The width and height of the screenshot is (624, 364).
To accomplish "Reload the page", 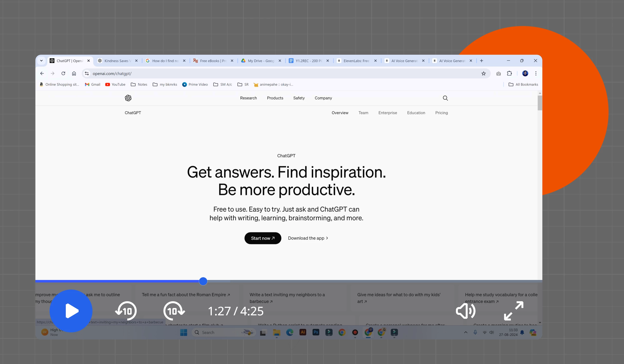I will pyautogui.click(x=63, y=73).
